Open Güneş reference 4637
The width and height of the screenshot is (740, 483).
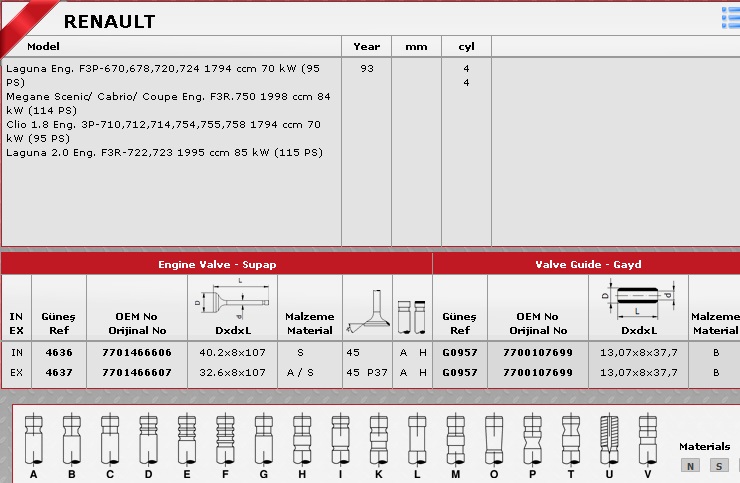pos(59,372)
